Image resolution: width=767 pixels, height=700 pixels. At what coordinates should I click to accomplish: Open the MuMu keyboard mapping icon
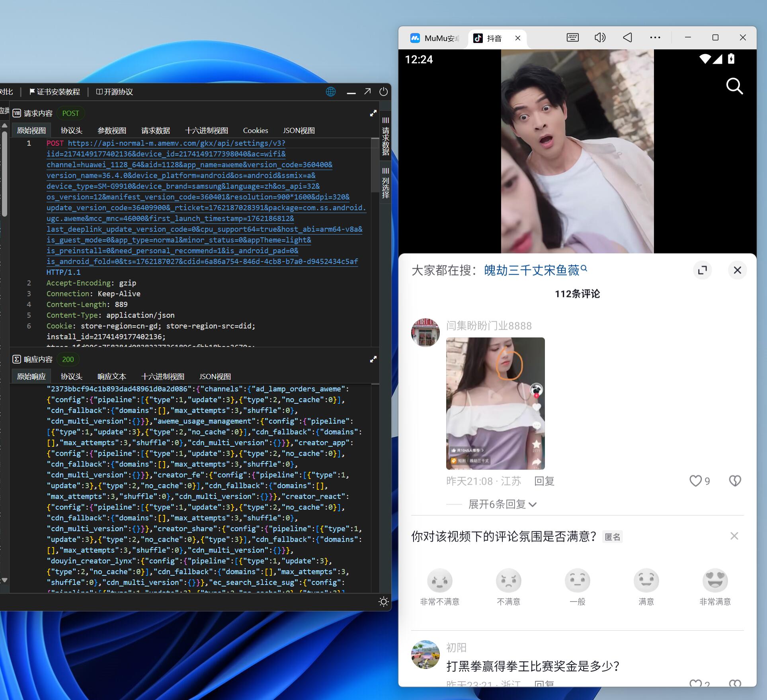point(572,38)
